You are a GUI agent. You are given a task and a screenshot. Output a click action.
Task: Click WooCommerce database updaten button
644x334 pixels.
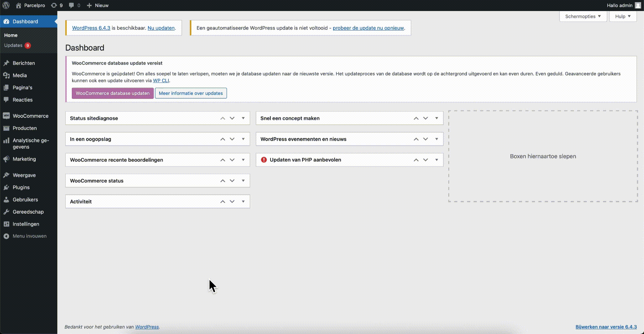(x=113, y=93)
